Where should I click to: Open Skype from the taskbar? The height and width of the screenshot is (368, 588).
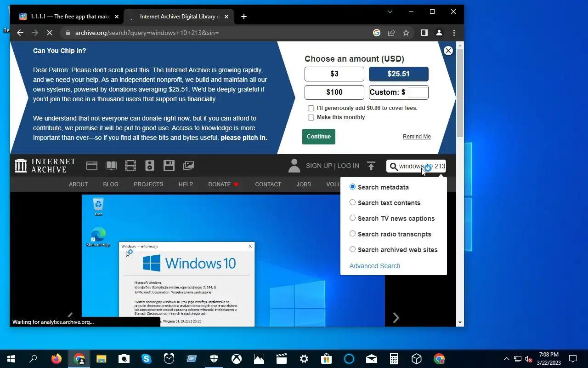[147, 359]
